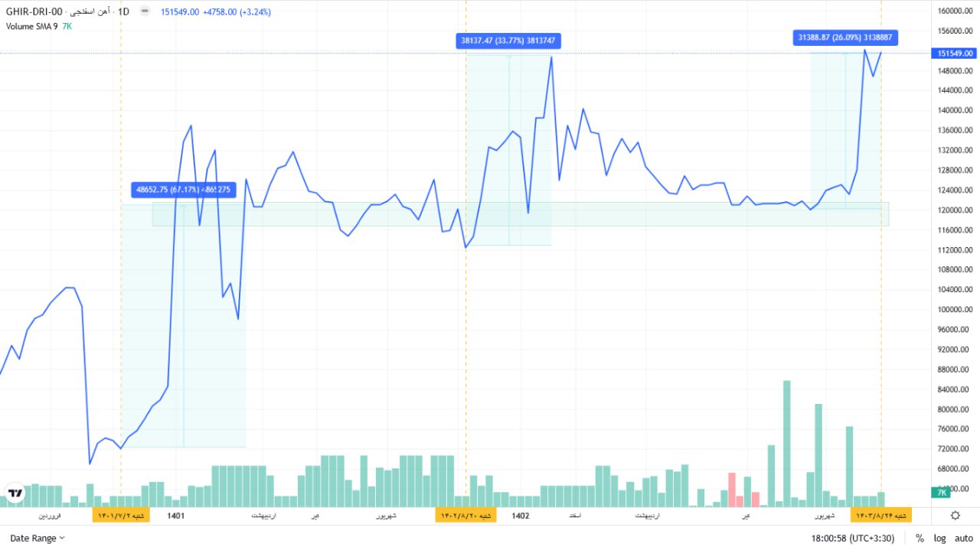Select the ۱۴۰۲/۸/۲۰ date marker
This screenshot has height=550, width=980.
tap(466, 516)
